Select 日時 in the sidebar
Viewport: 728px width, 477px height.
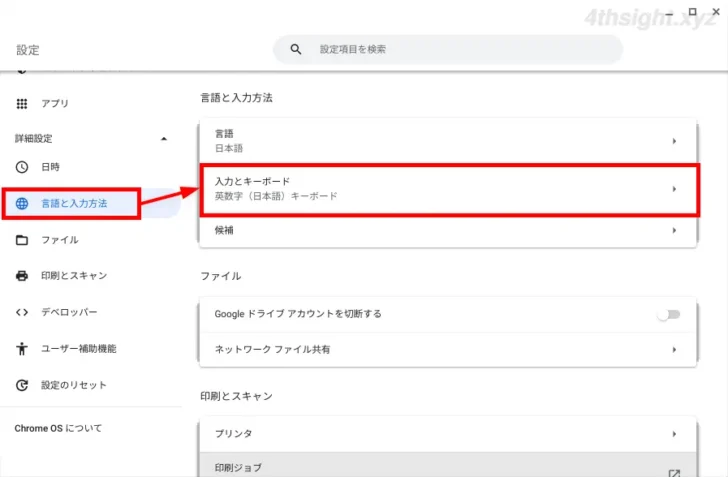(50, 167)
